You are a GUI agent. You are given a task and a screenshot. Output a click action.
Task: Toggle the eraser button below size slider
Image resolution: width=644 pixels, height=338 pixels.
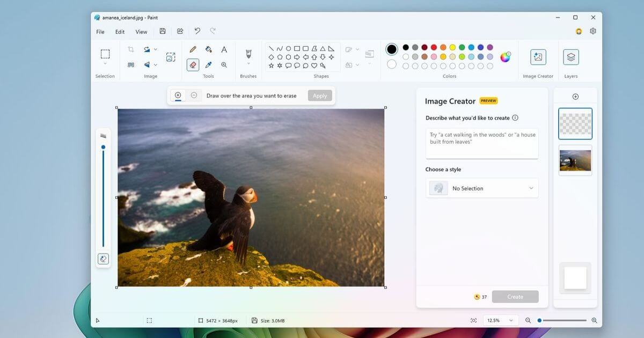click(x=103, y=259)
